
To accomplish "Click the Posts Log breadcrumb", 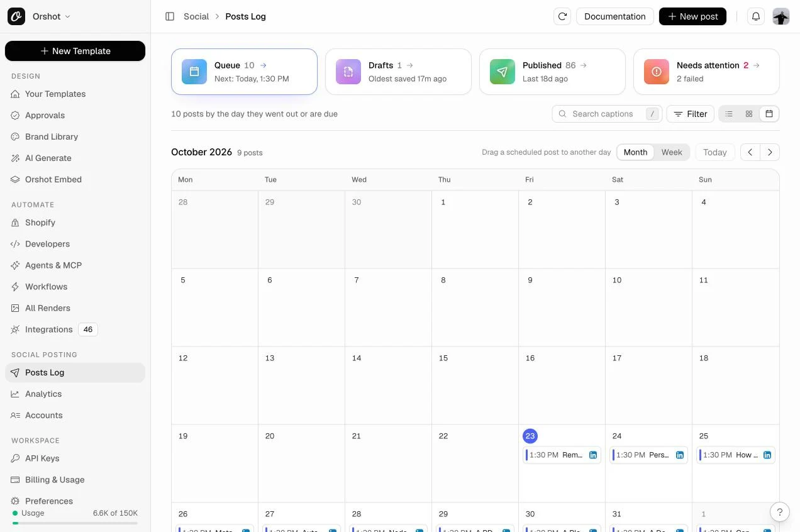I will [x=245, y=16].
